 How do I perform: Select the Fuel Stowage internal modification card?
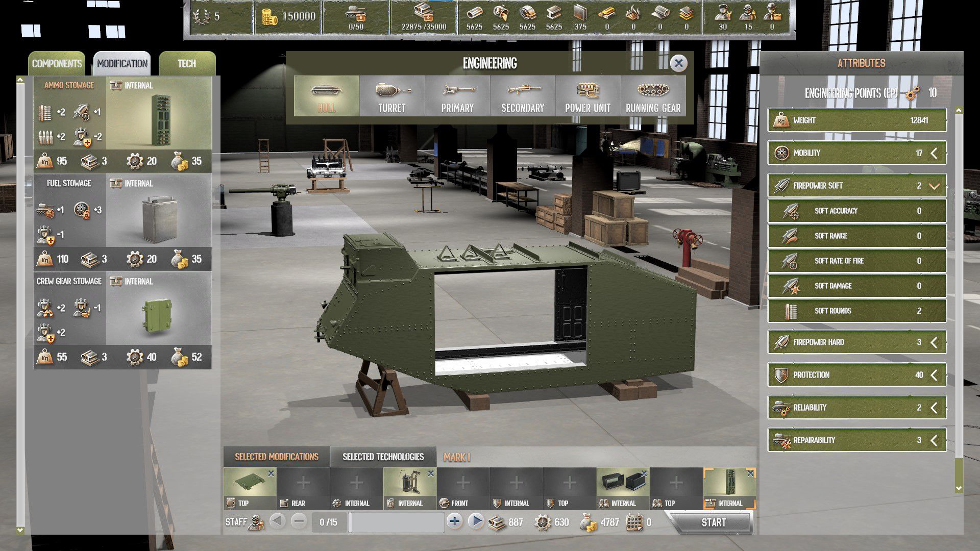122,222
